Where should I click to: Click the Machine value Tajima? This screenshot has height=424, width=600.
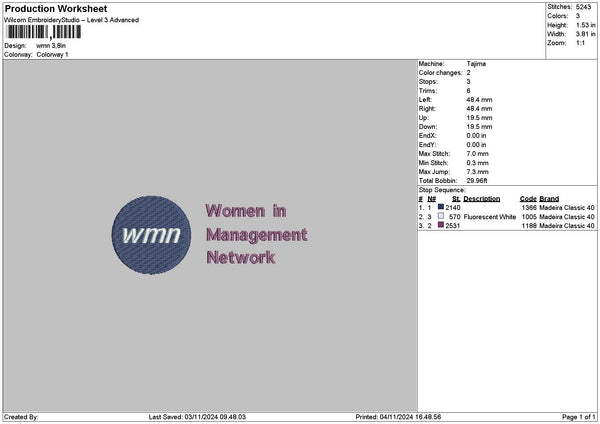(476, 64)
